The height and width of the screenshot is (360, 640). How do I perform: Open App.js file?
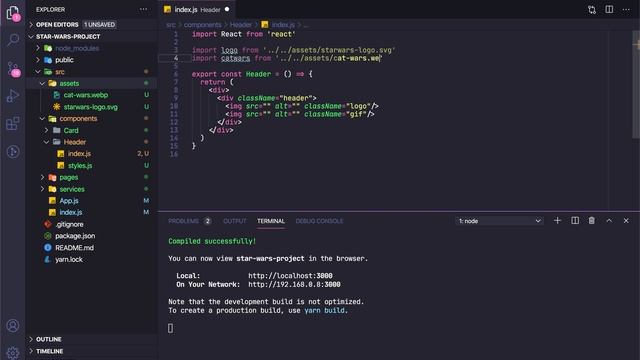[69, 200]
